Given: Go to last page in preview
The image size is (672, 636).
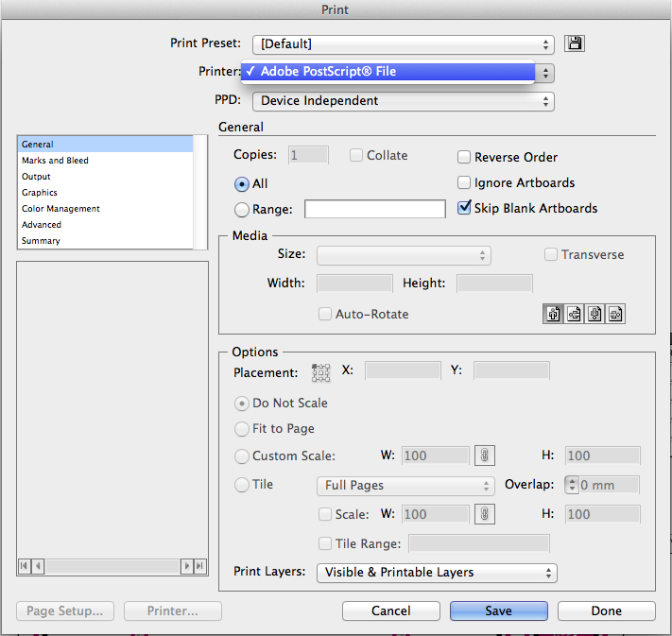Looking at the screenshot, I should (x=199, y=566).
